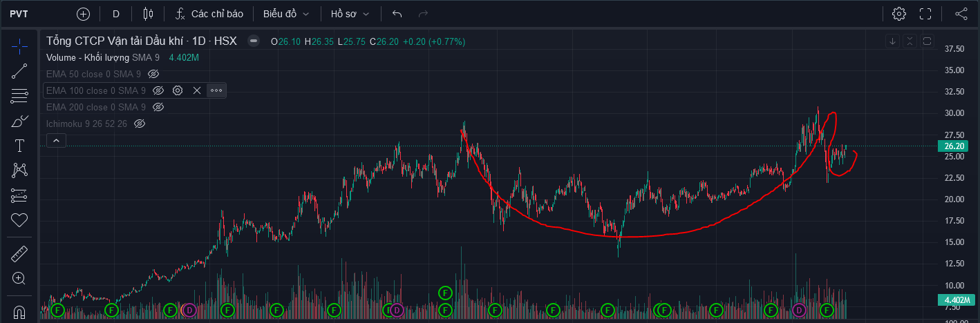Select the XABCD pattern tool
Viewport: 980px width, 323px height.
[x=19, y=170]
